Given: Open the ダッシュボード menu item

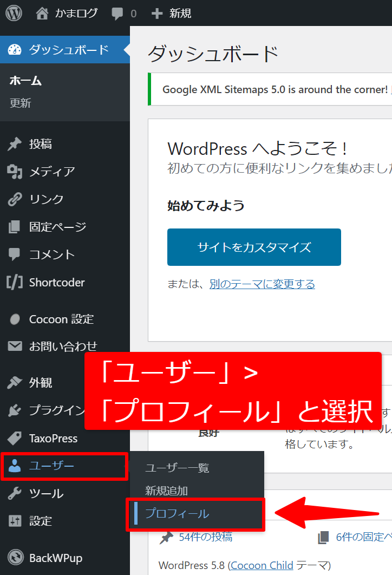Looking at the screenshot, I should [x=65, y=49].
